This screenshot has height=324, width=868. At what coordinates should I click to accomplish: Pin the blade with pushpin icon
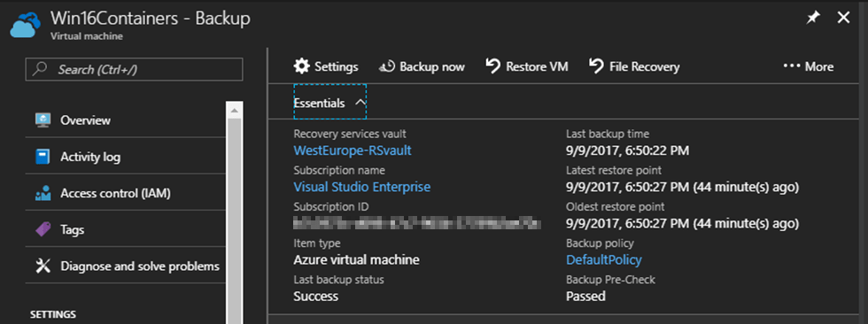coord(812,19)
